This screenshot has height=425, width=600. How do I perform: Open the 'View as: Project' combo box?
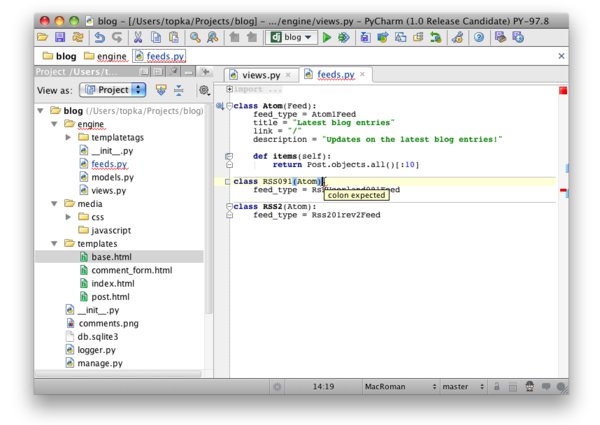pos(112,90)
